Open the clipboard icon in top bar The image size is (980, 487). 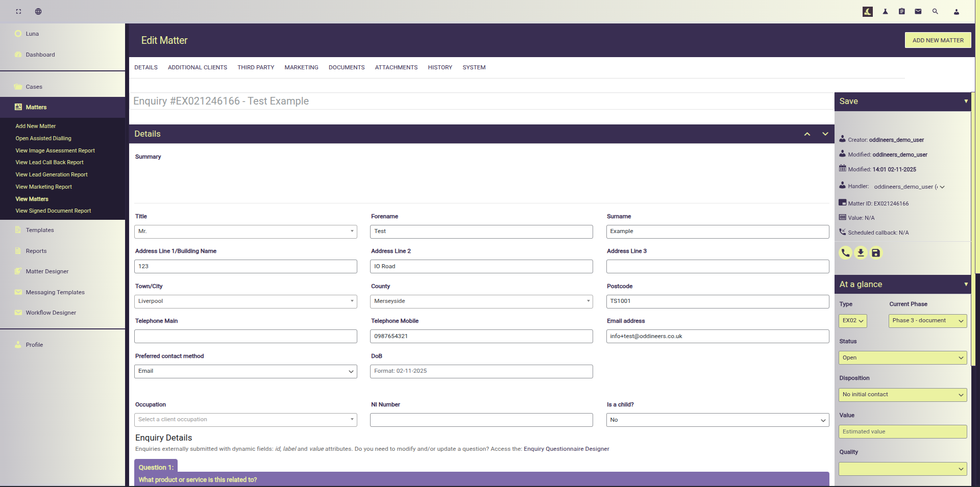pyautogui.click(x=902, y=12)
